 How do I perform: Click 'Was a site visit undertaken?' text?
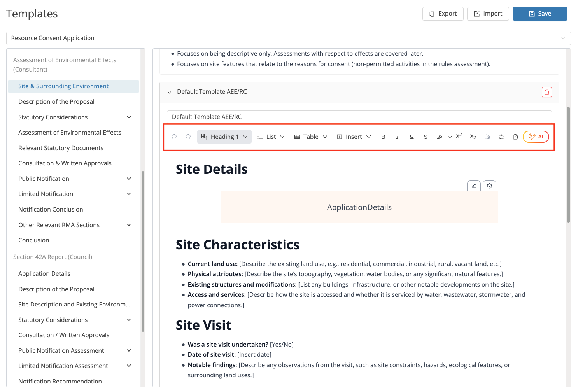coord(228,345)
